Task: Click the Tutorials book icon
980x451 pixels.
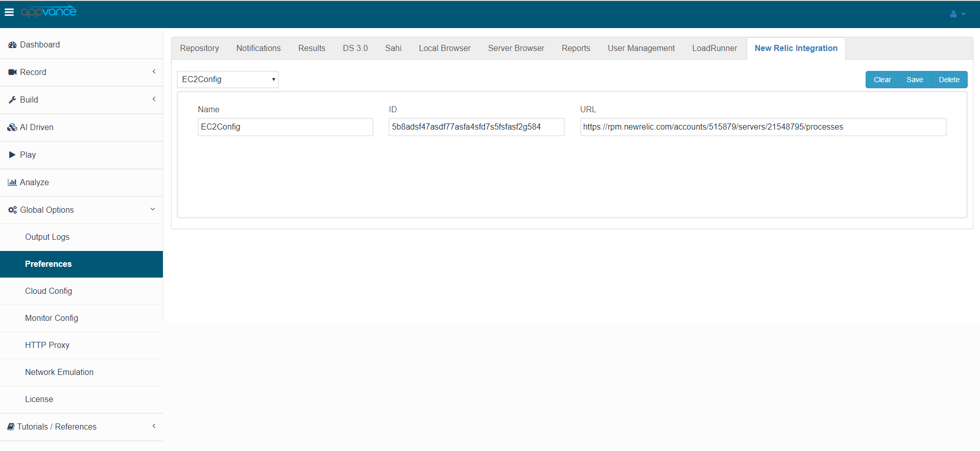Action: coord(11,427)
